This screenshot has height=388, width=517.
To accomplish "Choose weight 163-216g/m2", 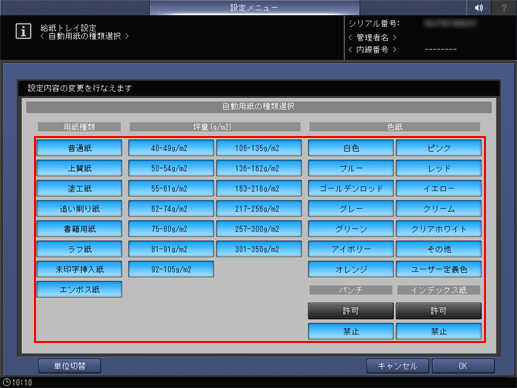I will point(259,188).
